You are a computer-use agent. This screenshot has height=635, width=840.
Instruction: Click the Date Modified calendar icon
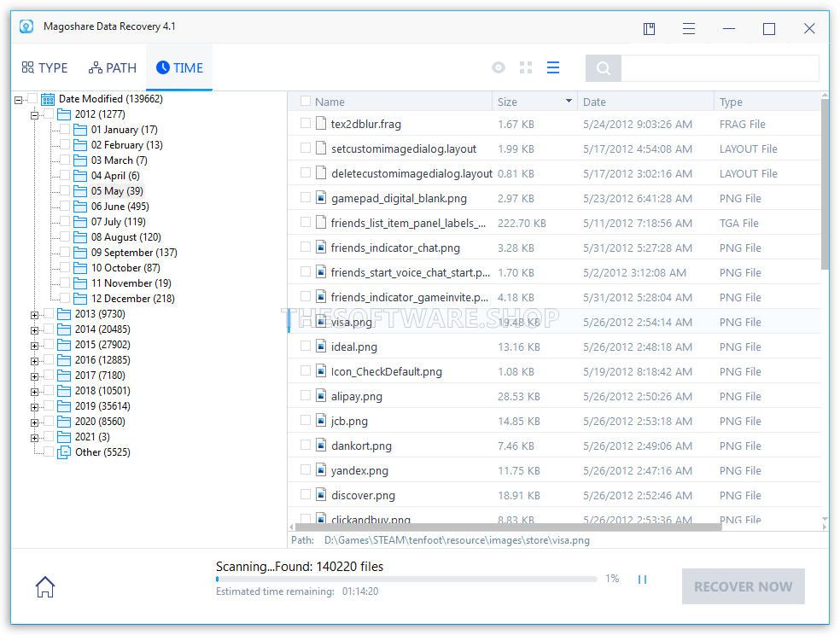click(48, 99)
